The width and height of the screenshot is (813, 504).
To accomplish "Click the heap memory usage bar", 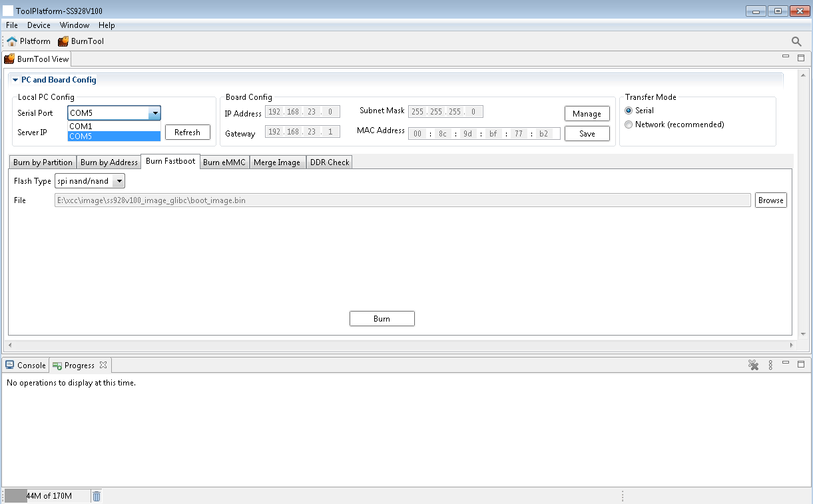I will (x=47, y=496).
